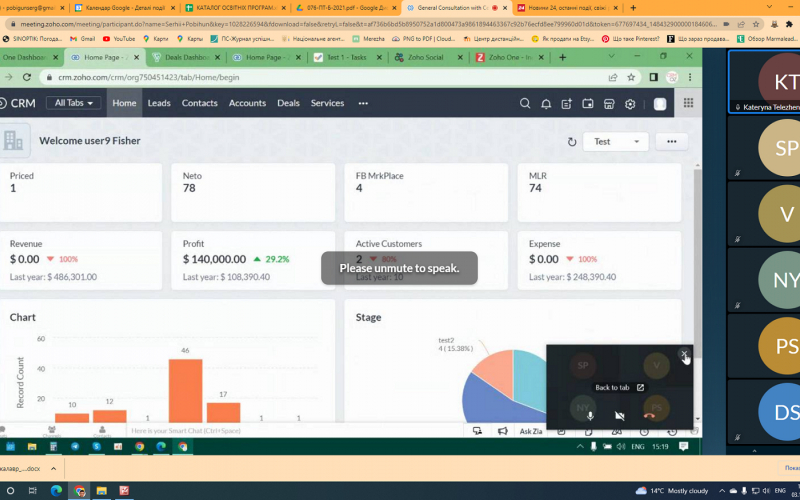The height and width of the screenshot is (500, 800).
Task: Switch to the Zoho One browser tab
Action: click(x=508, y=57)
